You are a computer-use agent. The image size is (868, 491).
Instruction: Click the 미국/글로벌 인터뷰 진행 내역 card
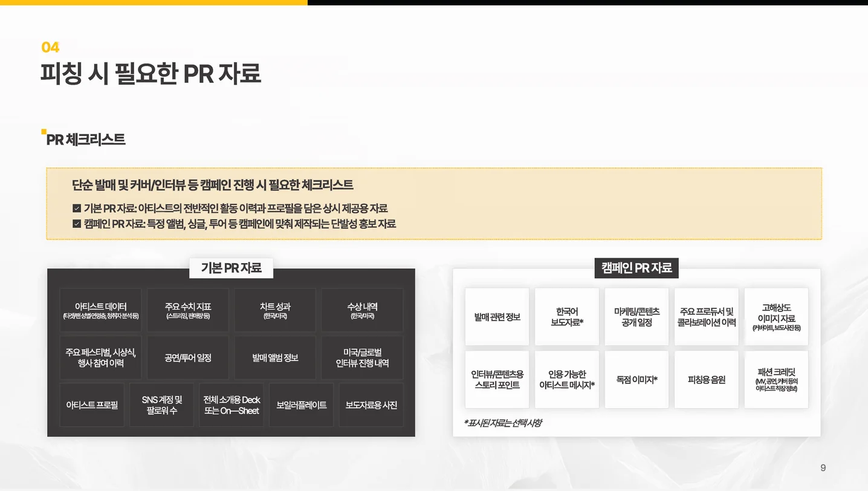[362, 357]
